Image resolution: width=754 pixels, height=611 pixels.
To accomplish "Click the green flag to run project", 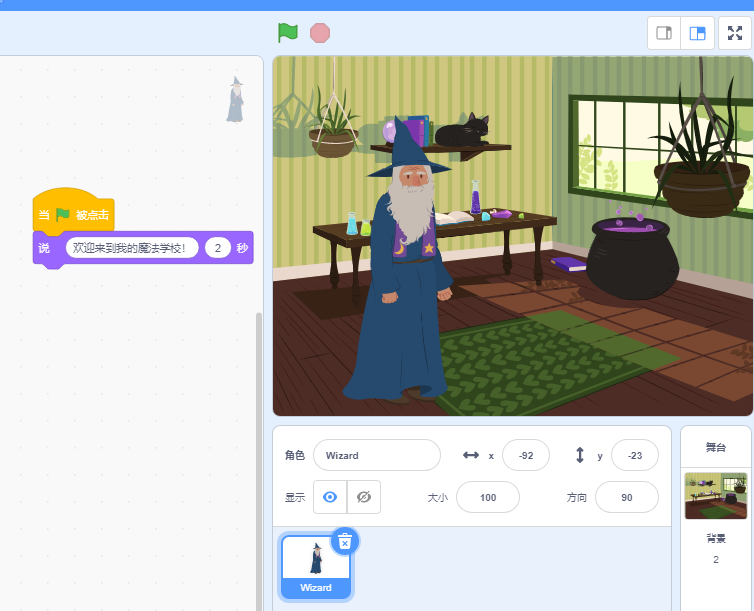I will pos(288,33).
